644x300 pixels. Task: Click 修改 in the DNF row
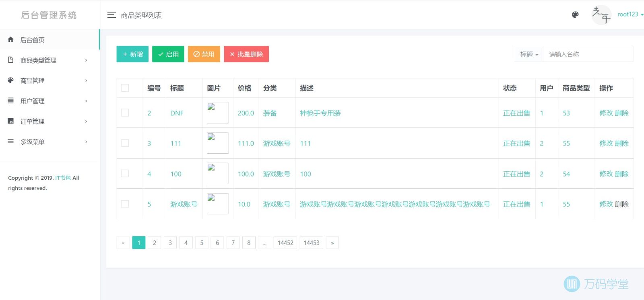[x=606, y=113]
